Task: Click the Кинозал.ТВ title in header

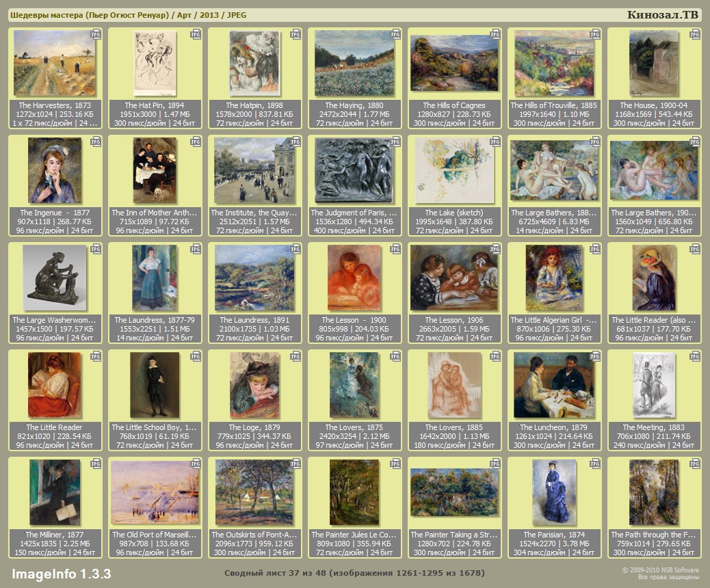Action: point(662,14)
